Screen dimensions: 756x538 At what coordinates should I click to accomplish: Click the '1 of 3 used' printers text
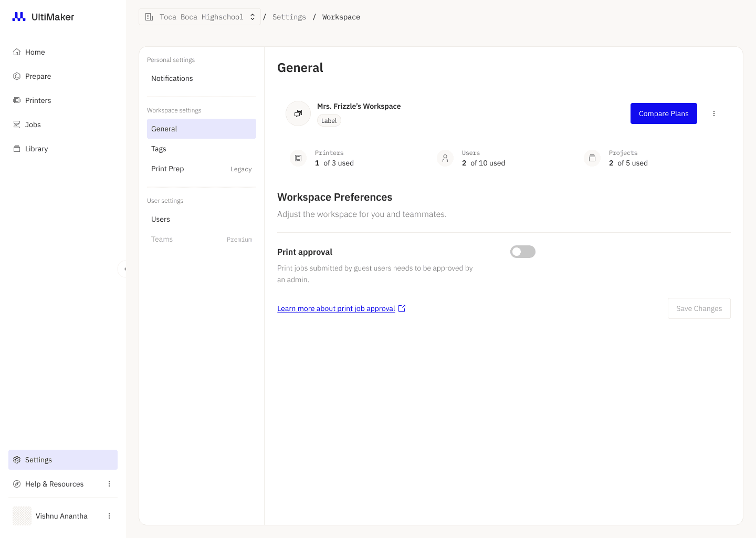coord(334,163)
